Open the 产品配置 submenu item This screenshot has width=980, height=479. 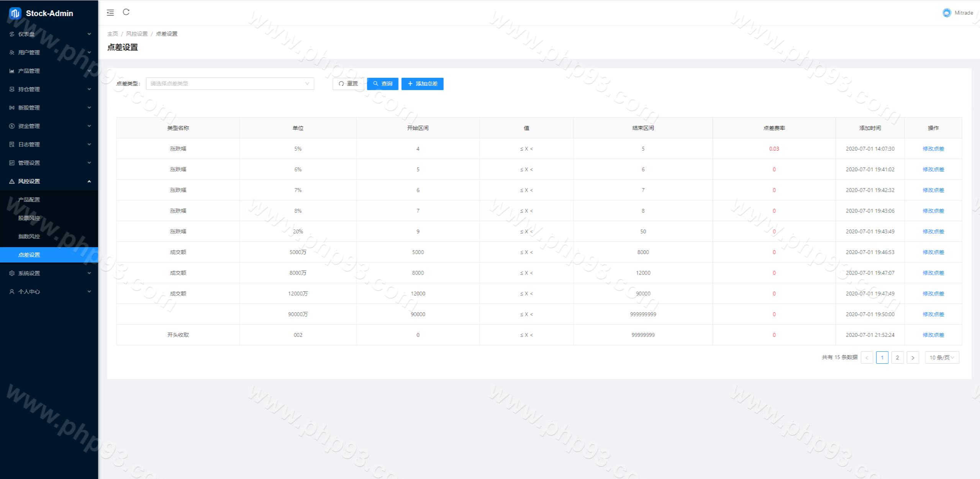[x=29, y=200]
